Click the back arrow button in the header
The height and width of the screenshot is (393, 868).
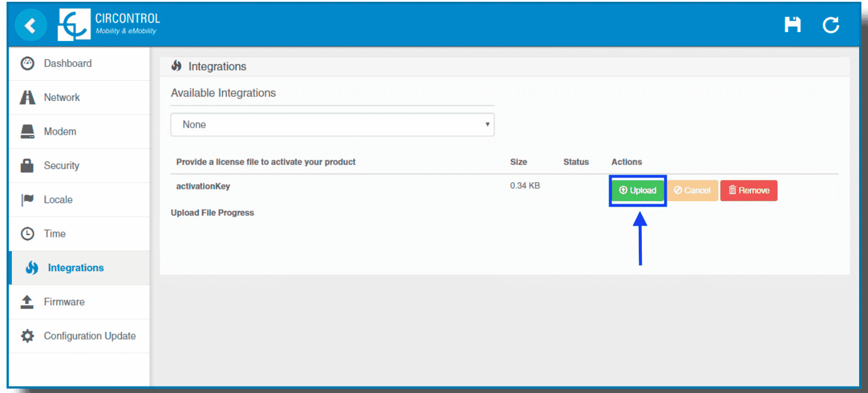tap(30, 26)
